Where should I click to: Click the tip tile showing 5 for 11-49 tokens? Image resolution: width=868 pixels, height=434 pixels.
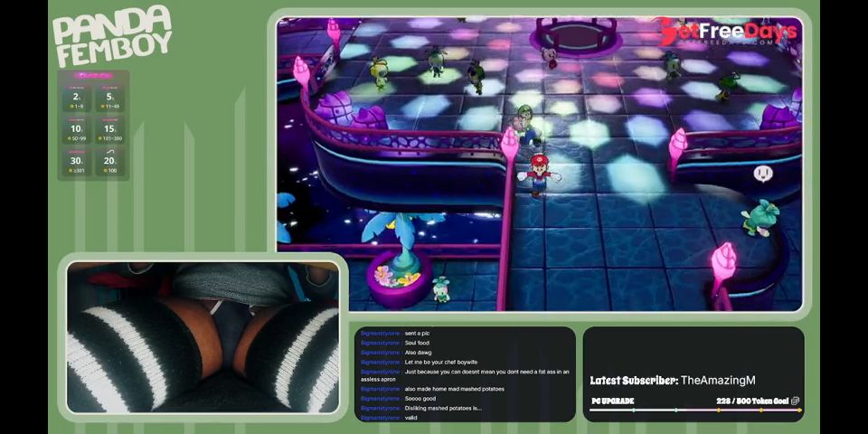(110, 99)
